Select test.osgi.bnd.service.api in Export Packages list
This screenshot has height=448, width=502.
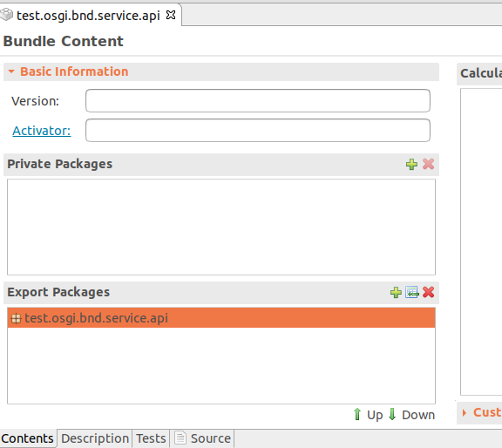(x=221, y=318)
